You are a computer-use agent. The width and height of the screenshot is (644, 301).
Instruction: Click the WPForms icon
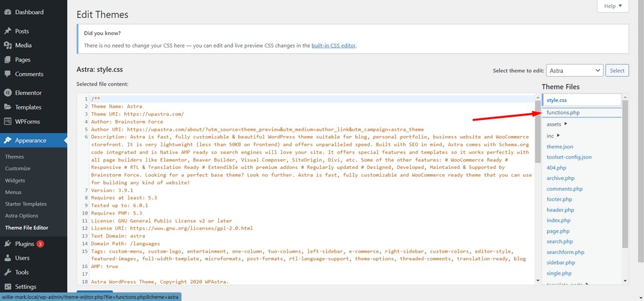[x=7, y=122]
